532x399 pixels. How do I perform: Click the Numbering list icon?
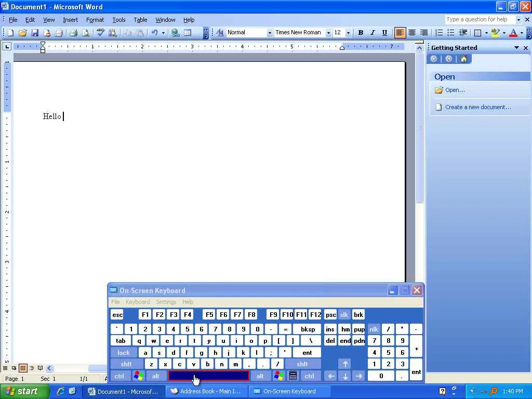click(438, 33)
